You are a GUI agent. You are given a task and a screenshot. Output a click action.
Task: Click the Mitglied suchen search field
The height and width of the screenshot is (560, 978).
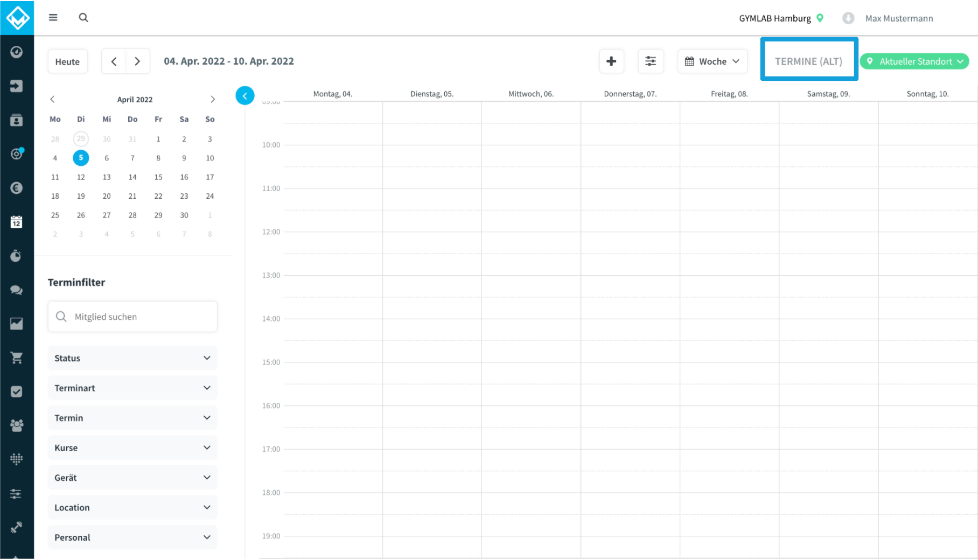click(132, 317)
